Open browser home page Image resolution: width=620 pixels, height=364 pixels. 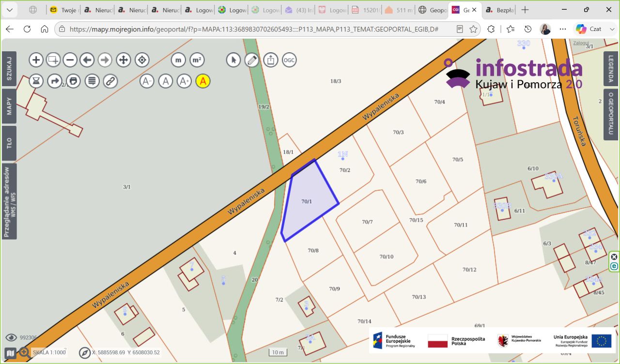[x=45, y=29]
